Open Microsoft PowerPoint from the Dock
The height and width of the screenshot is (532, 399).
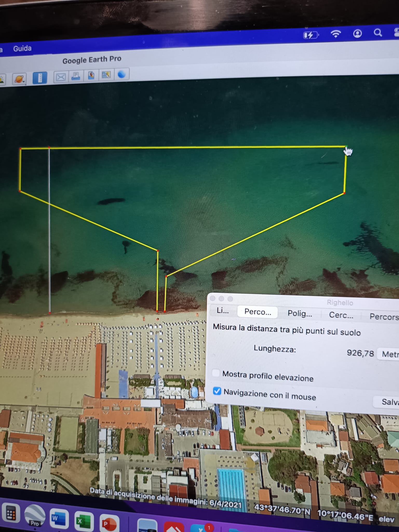[x=110, y=523]
